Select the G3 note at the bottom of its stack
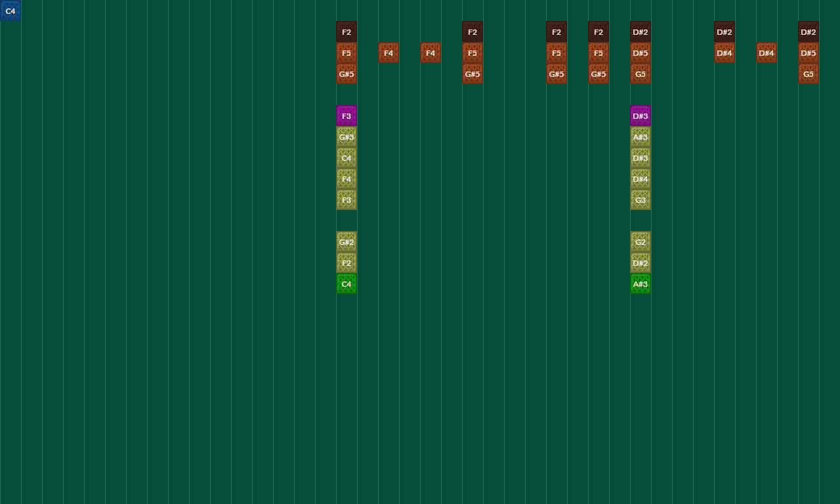 pyautogui.click(x=640, y=200)
